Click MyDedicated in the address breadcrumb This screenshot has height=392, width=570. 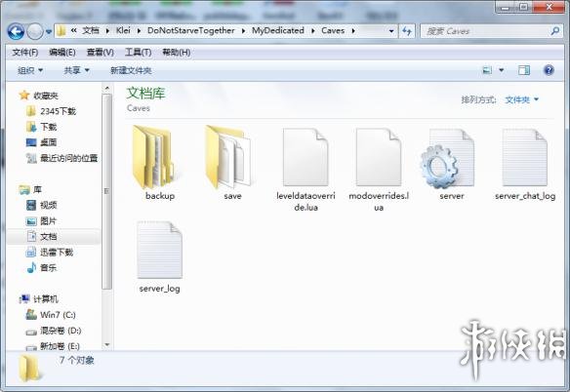(278, 31)
